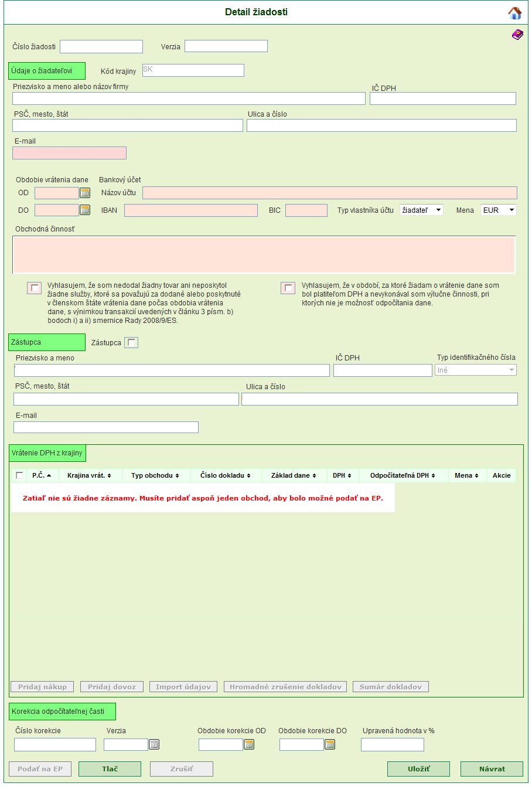
Task: Open calendar for OD date field
Action: [x=85, y=193]
